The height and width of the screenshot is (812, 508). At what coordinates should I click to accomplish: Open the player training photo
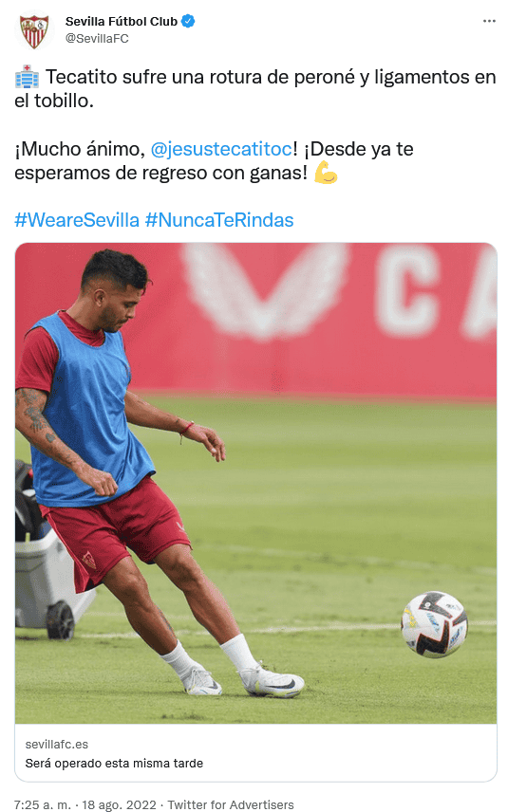pos(256,483)
